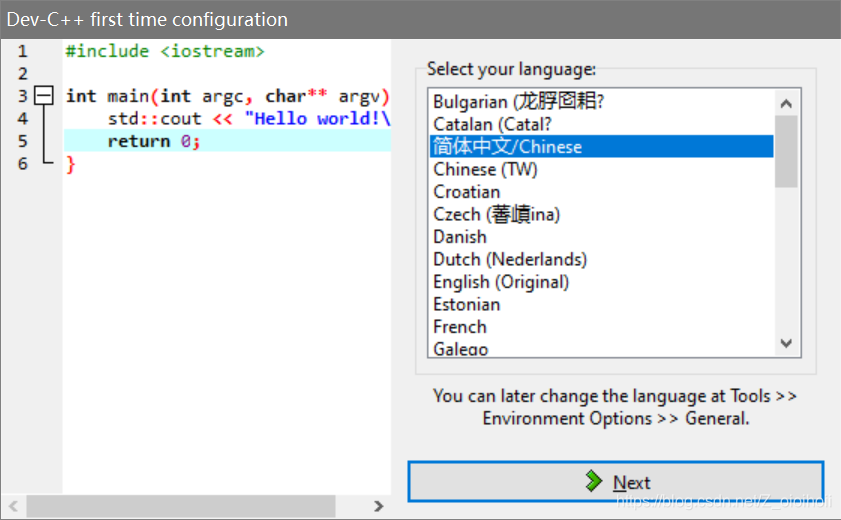
Task: Choose Croatian from the list
Action: point(601,191)
